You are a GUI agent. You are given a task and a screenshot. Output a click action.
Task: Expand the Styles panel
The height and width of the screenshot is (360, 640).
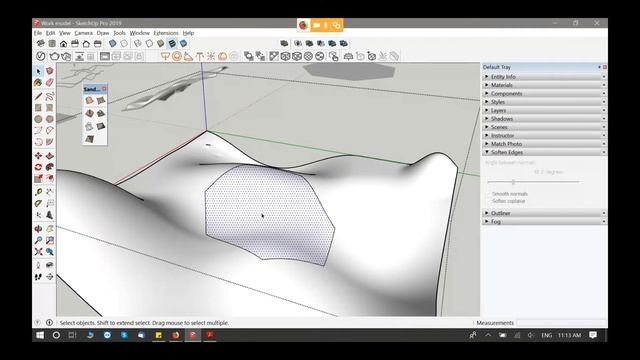coord(544,102)
